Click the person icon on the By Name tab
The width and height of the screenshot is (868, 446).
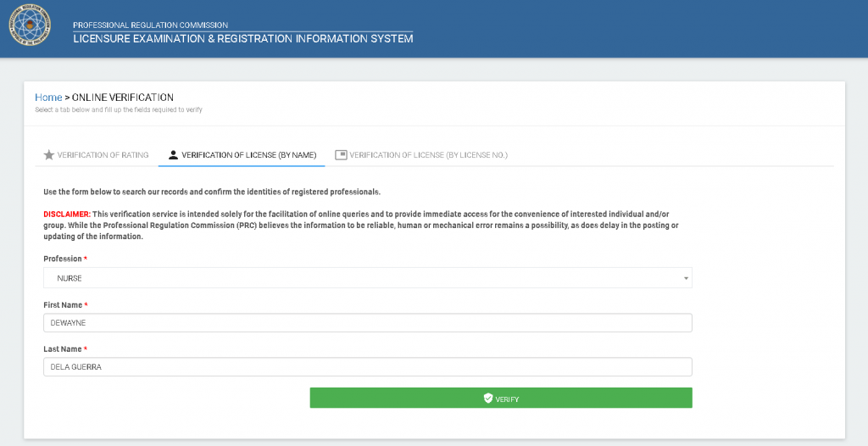pos(173,155)
